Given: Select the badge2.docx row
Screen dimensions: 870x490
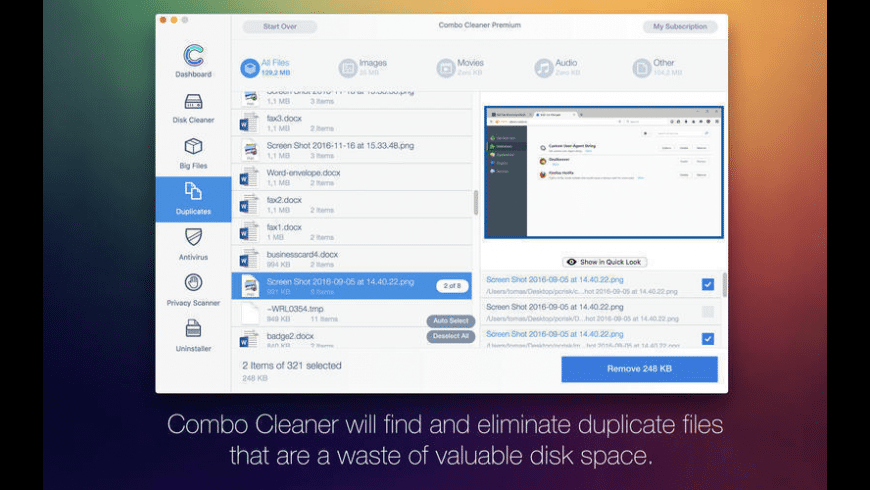Looking at the screenshot, I should point(352,338).
